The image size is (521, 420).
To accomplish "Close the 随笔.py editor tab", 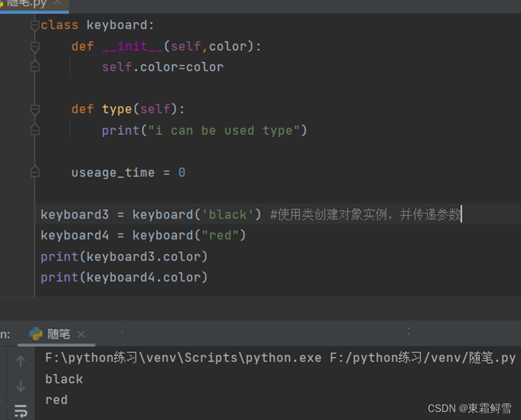I will point(58,2).
